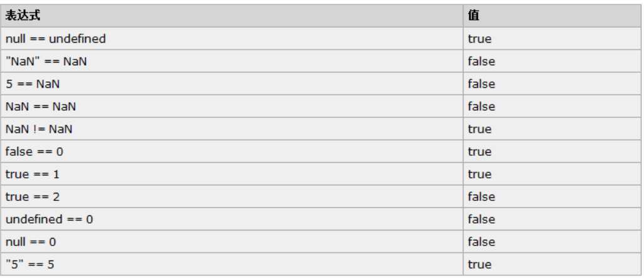Viewport: 644px width, 278px height.
Task: Select the undefined == 0 expression cell
Action: (232, 219)
